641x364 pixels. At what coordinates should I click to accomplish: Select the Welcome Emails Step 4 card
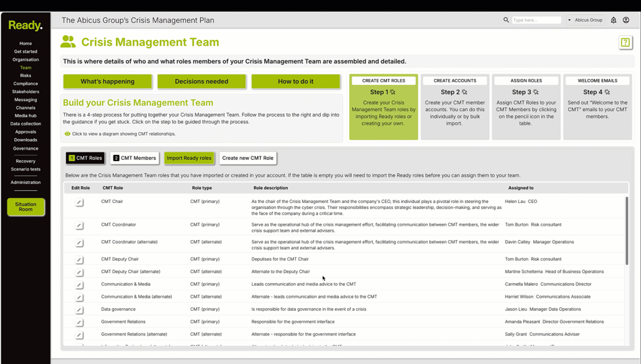tap(597, 107)
